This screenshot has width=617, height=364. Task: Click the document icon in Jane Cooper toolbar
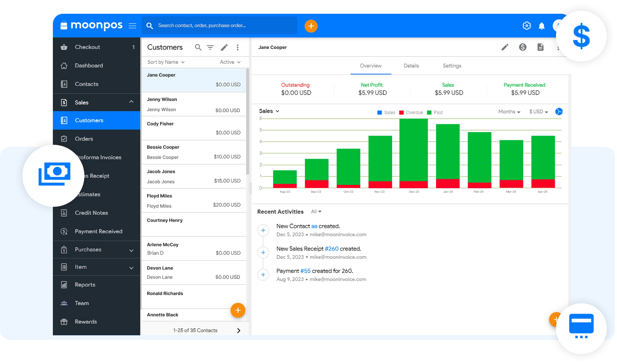[541, 47]
